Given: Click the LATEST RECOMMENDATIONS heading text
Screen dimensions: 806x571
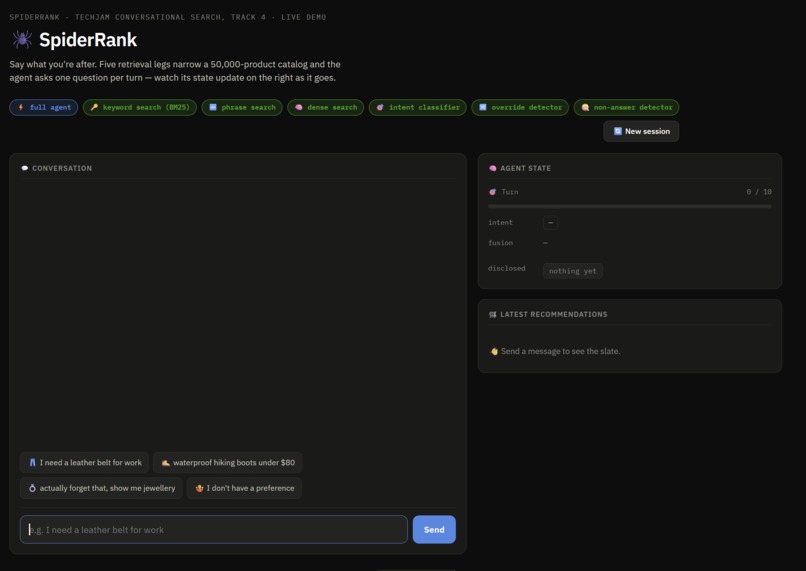Looking at the screenshot, I should coord(554,314).
